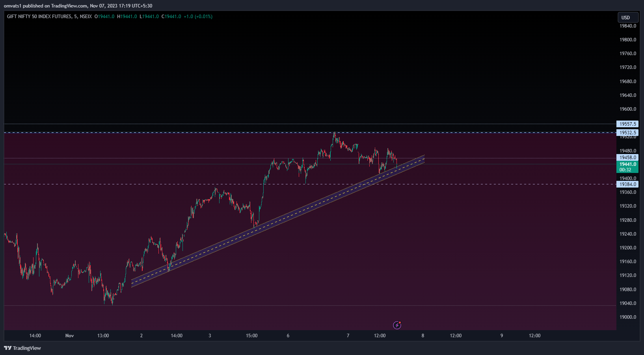Click the TradingView logo

[x=22, y=348]
